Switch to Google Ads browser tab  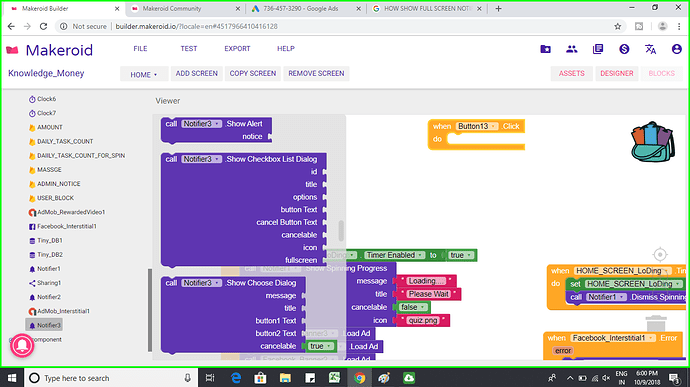pos(305,8)
